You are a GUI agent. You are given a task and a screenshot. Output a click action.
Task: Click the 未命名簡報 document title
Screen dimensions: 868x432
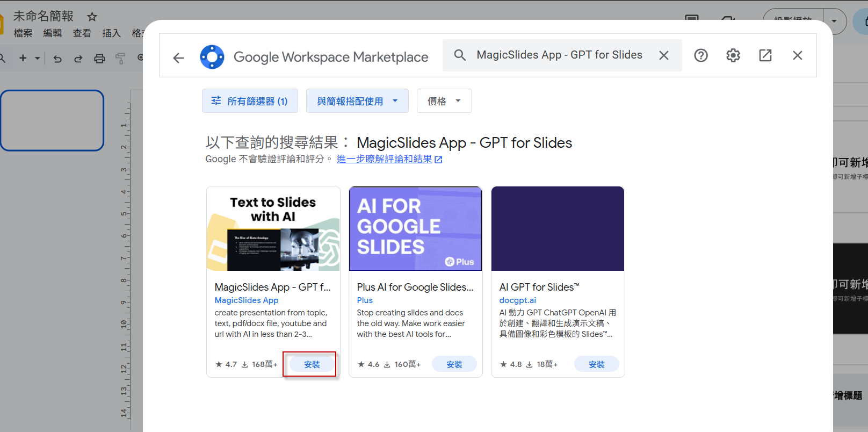coord(44,17)
